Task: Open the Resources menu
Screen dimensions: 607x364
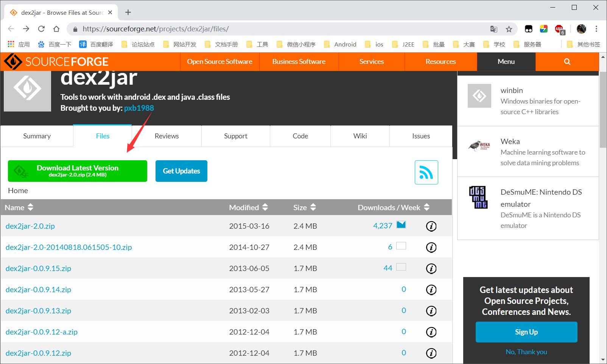Action: pyautogui.click(x=440, y=62)
